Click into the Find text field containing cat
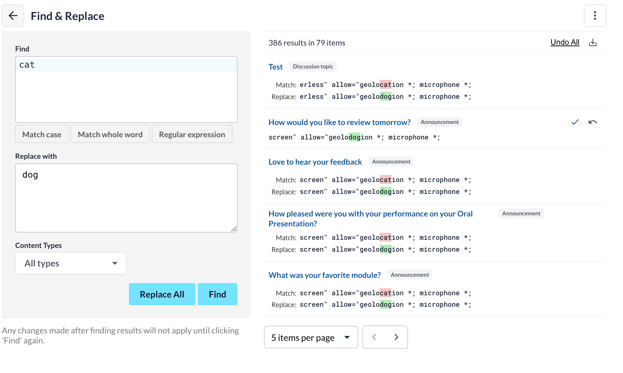This screenshot has height=373, width=623. coord(126,89)
